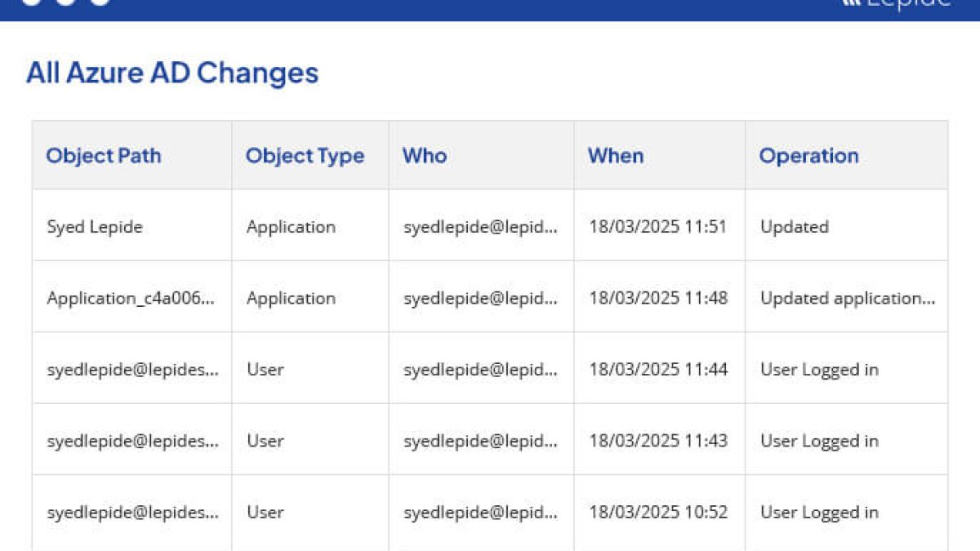
Task: Click the 18/03/2025 11:51 timestamp cell
Action: coord(658,227)
